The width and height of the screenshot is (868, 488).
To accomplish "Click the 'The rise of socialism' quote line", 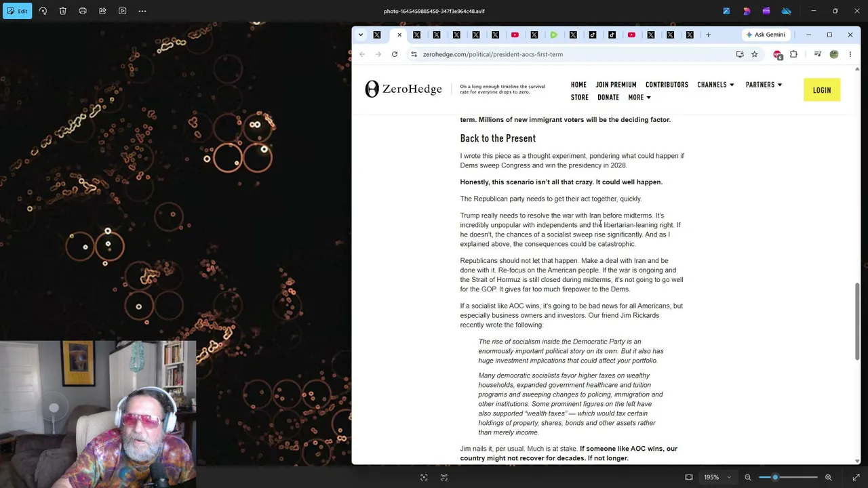I will (559, 342).
